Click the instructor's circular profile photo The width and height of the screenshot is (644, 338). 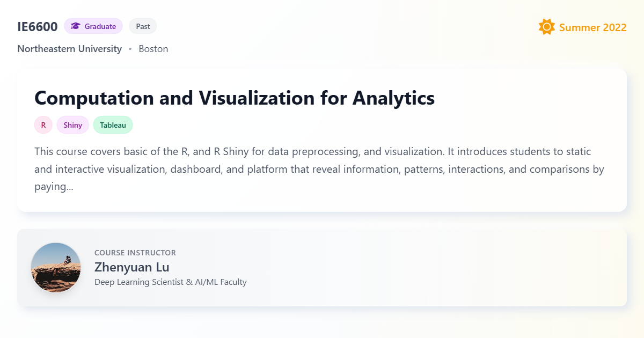pos(55,267)
